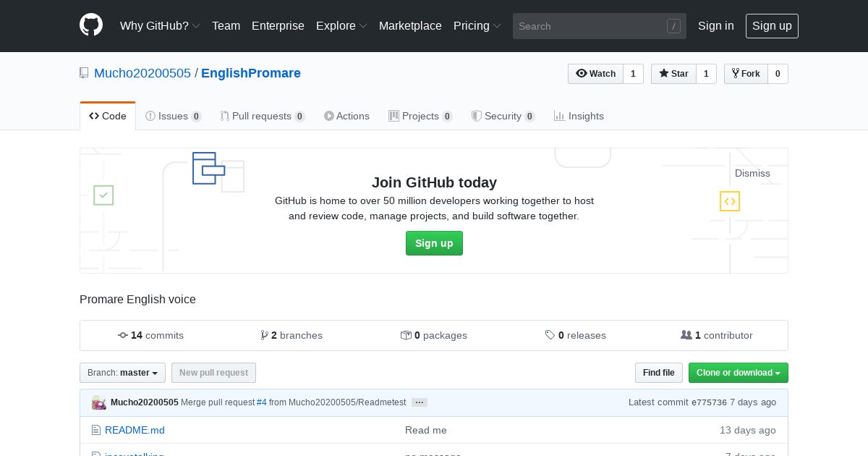Open the Read me commit message link
868x456 pixels.
pyautogui.click(x=426, y=430)
